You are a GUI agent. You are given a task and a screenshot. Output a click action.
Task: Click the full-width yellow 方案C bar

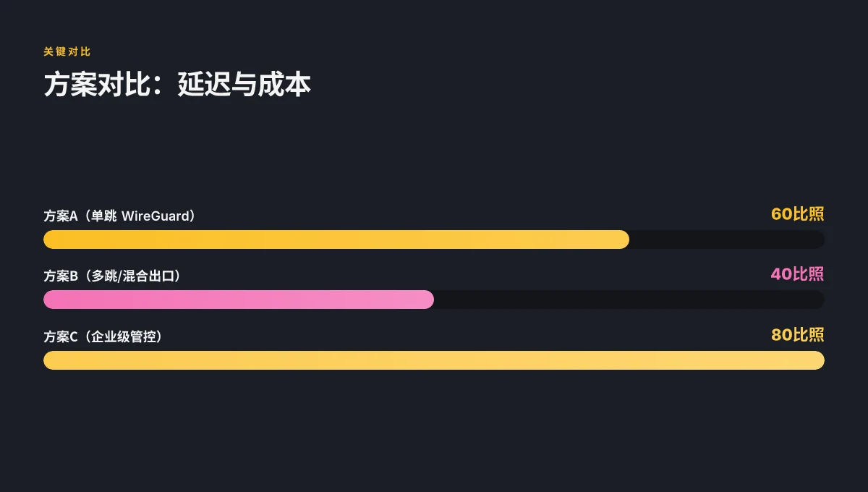(434, 360)
